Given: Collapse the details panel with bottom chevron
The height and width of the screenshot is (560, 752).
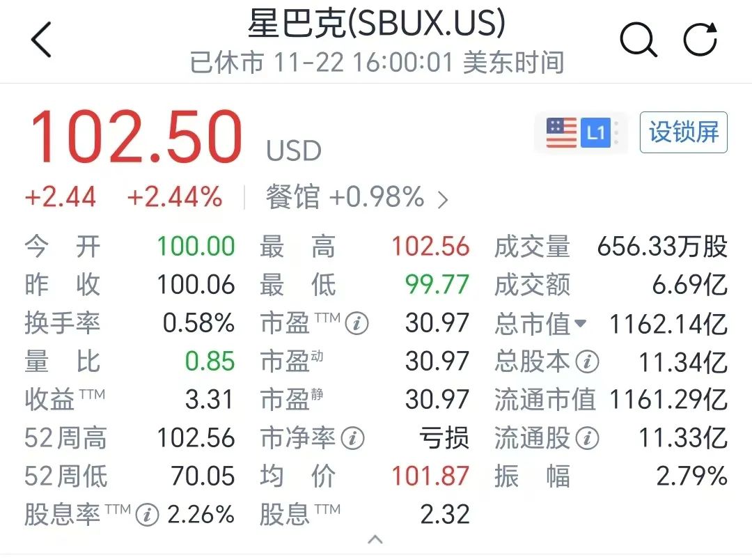Looking at the screenshot, I should click(375, 539).
